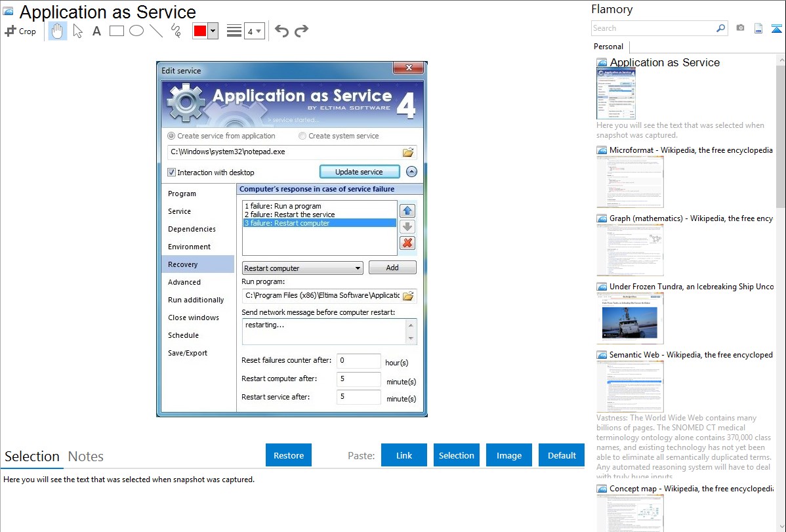This screenshot has height=532, width=786.
Task: Select Create service from application radio
Action: (171, 136)
